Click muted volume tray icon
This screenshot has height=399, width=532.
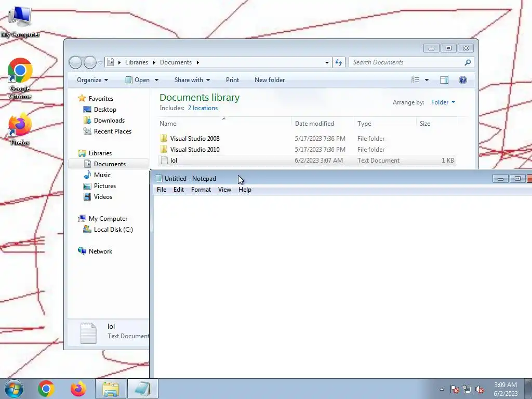click(480, 389)
